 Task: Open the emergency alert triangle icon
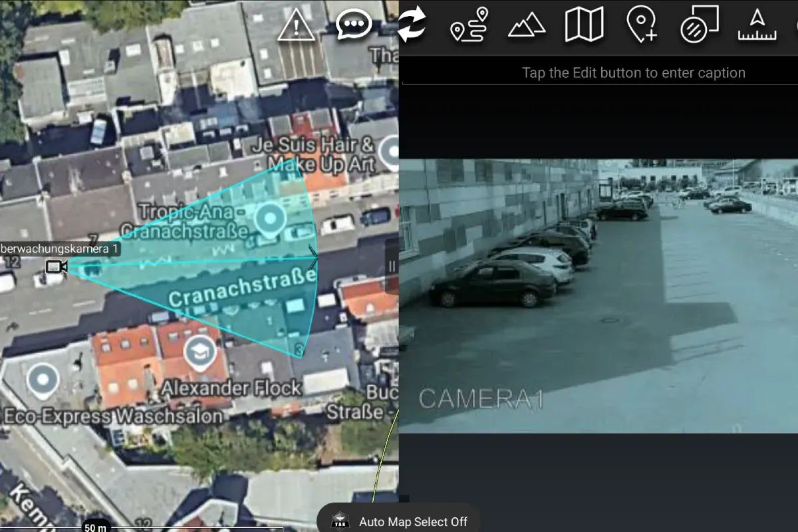point(297,26)
